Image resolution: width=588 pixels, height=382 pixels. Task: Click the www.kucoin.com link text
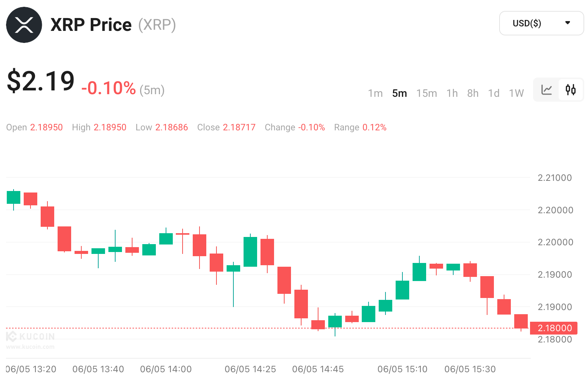[30, 347]
